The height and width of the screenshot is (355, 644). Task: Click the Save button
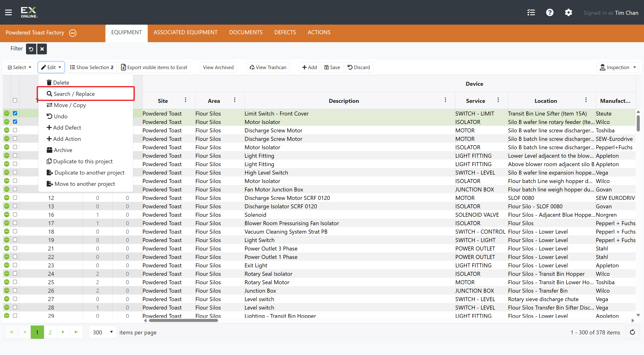(x=332, y=67)
